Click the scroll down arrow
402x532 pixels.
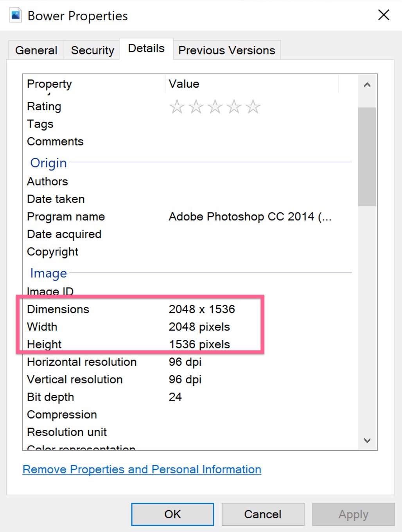367,440
